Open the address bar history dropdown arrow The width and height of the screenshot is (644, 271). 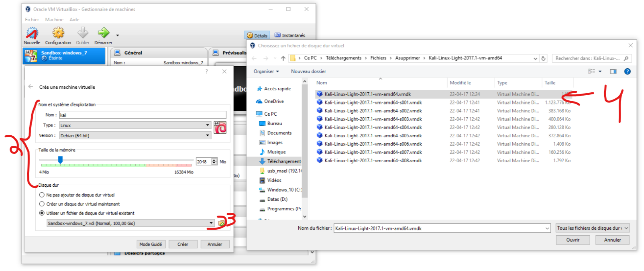click(535, 59)
